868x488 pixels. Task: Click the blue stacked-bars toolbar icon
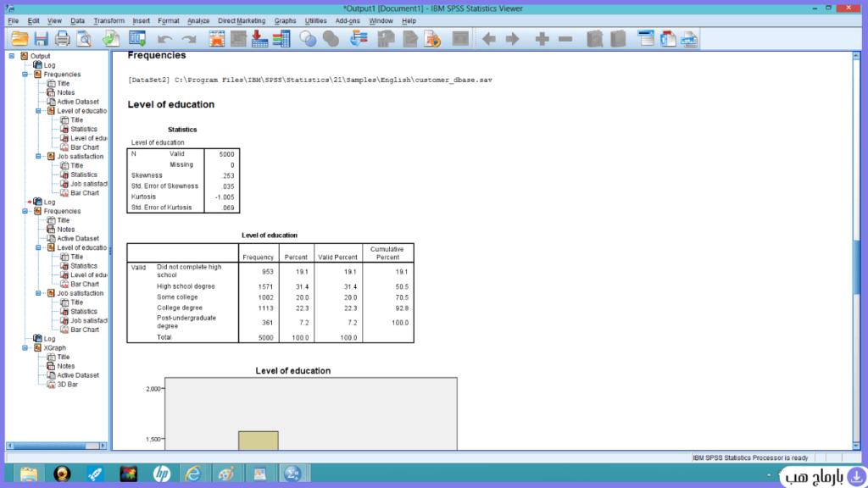pos(359,39)
